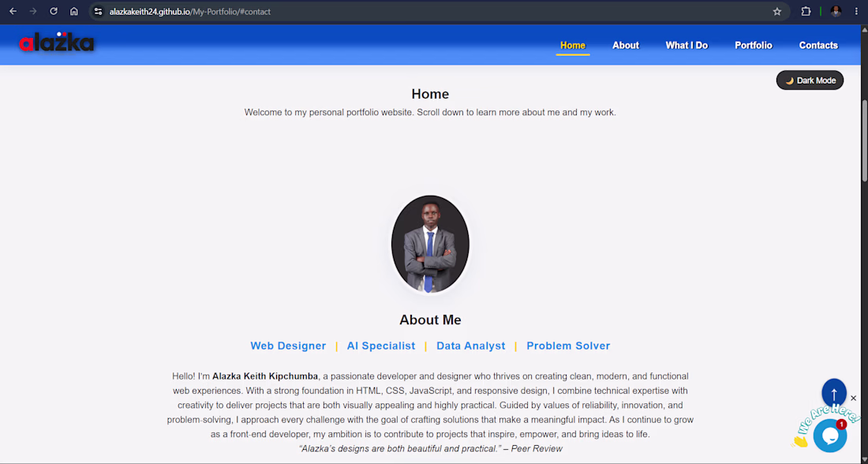The image size is (868, 464).
Task: Select the Home nav item
Action: tap(572, 46)
